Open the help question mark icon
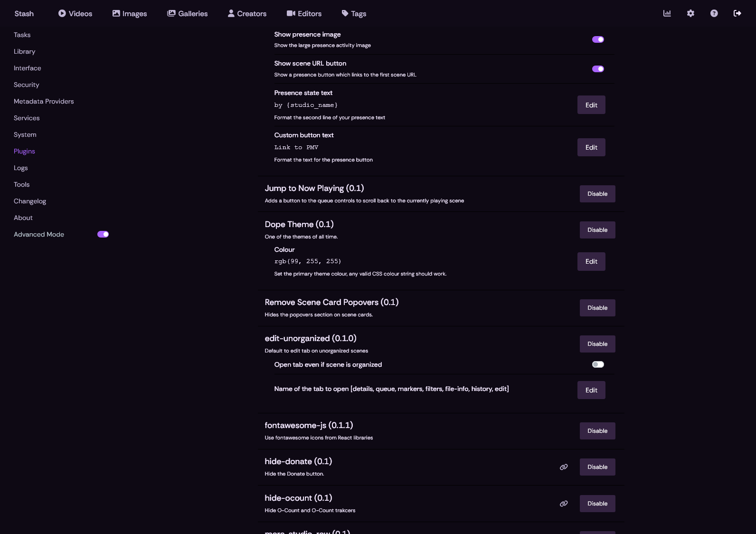 tap(714, 13)
